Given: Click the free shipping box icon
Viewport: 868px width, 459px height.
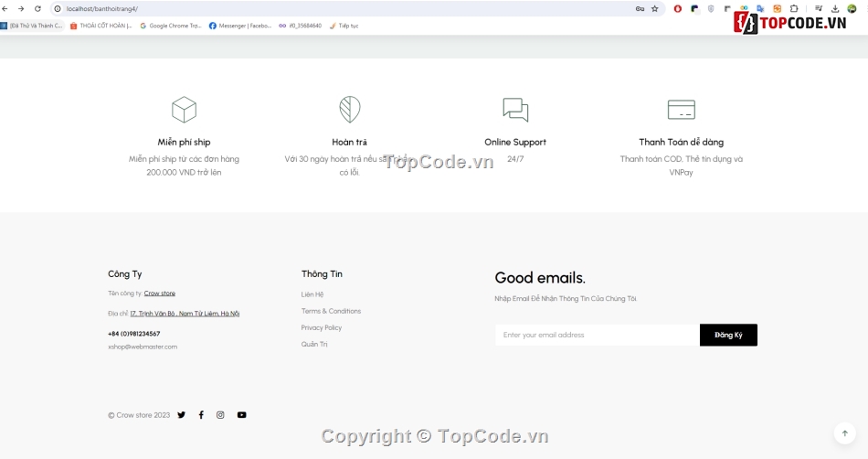Looking at the screenshot, I should pos(184,109).
